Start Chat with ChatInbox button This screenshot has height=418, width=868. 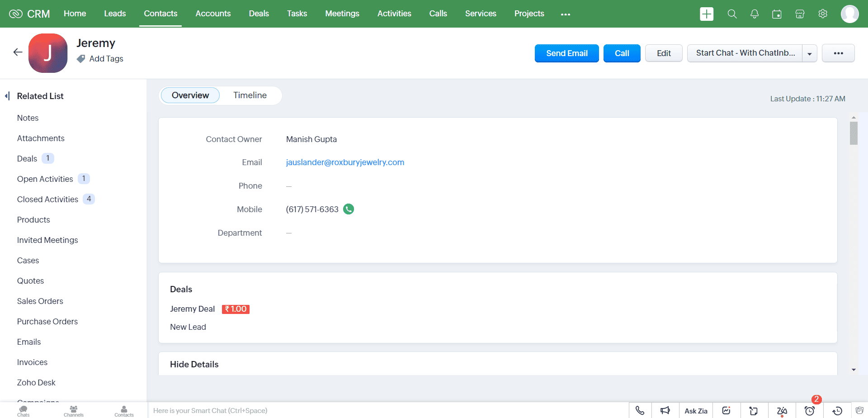point(745,53)
